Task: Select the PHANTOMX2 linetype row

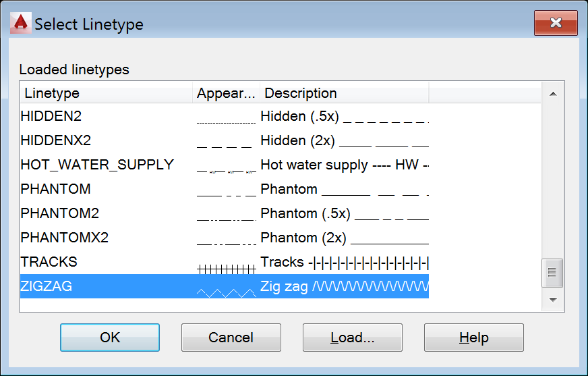Action: click(65, 238)
